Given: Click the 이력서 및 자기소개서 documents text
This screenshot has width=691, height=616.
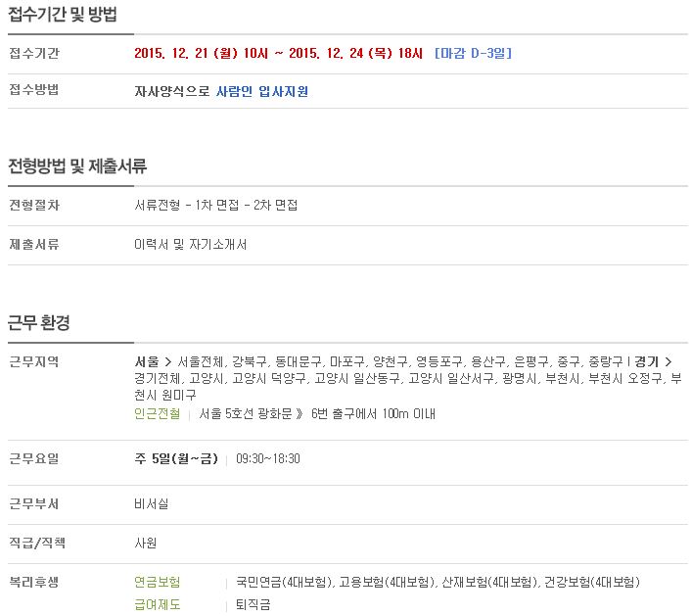Looking at the screenshot, I should click(x=191, y=244).
